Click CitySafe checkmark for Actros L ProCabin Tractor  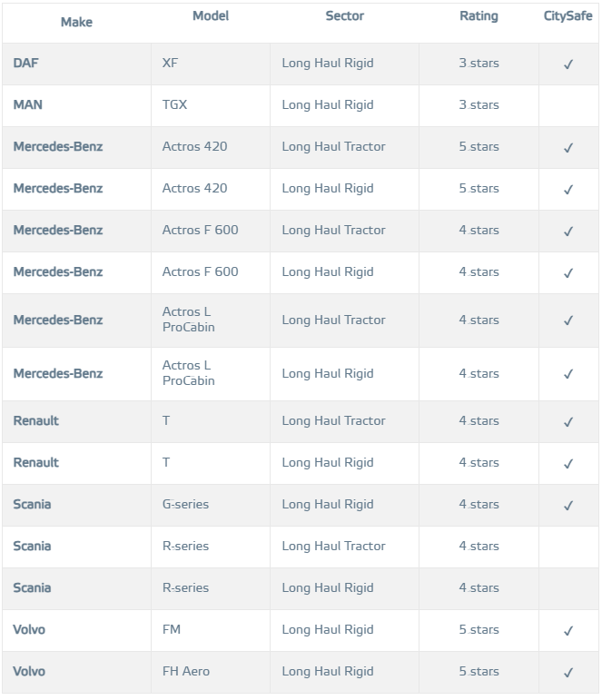click(568, 320)
